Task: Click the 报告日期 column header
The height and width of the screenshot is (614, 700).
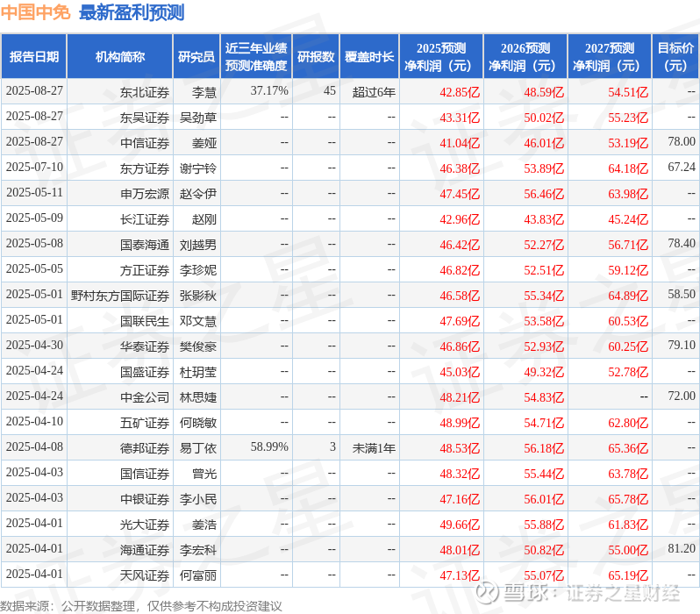Action: pyautogui.click(x=34, y=57)
